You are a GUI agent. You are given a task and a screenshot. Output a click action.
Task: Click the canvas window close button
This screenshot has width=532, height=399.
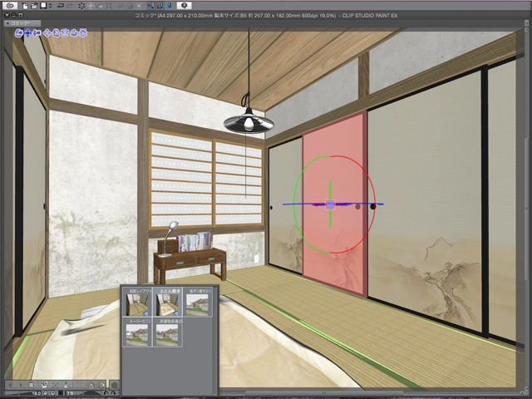[x=7, y=15]
